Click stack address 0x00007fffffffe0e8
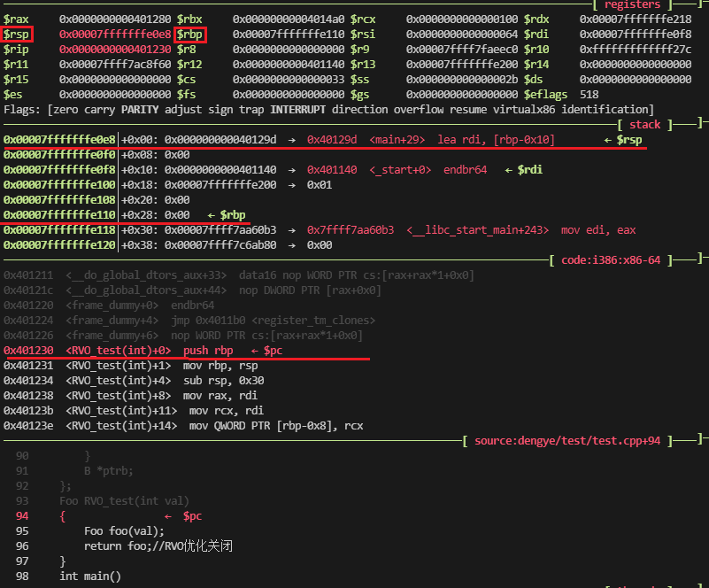 [59, 140]
